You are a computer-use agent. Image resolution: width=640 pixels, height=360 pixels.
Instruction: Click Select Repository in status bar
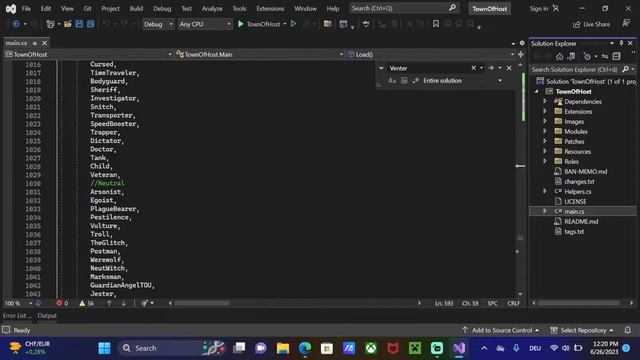(582, 330)
